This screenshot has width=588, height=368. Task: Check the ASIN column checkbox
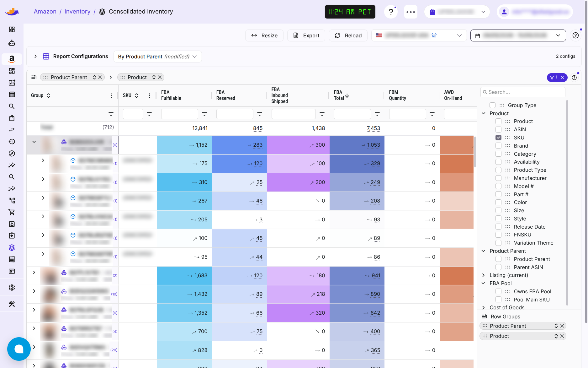[498, 129]
